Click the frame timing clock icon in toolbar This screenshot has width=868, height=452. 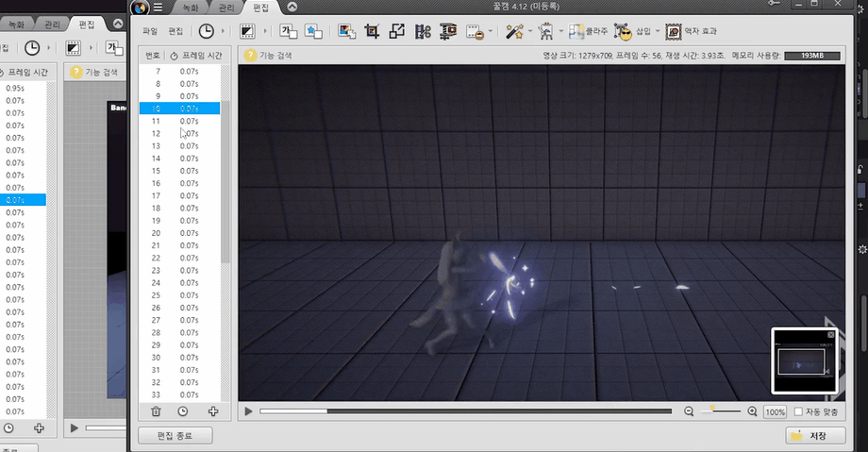click(x=206, y=31)
